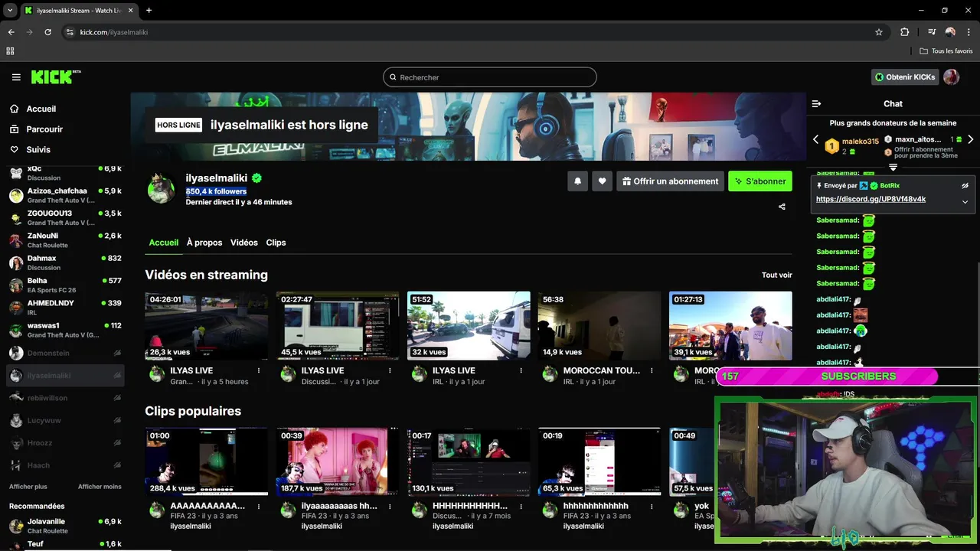View site information icon beside the URL

[x=70, y=32]
